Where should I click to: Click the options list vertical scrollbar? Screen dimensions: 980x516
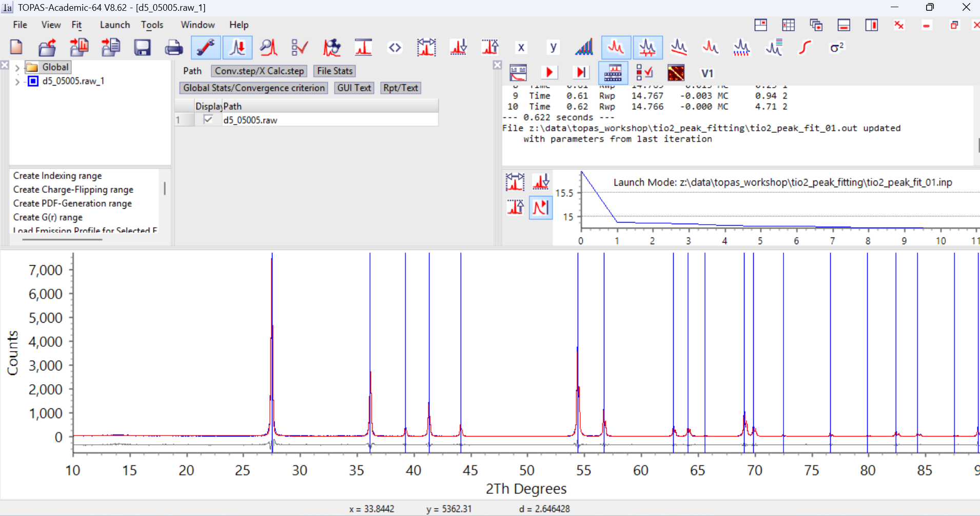(165, 189)
